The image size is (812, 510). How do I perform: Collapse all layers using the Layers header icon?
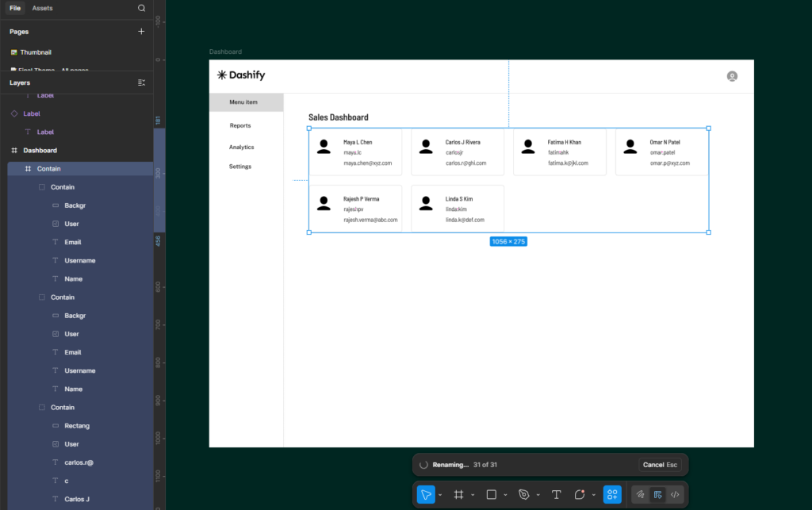click(x=141, y=82)
